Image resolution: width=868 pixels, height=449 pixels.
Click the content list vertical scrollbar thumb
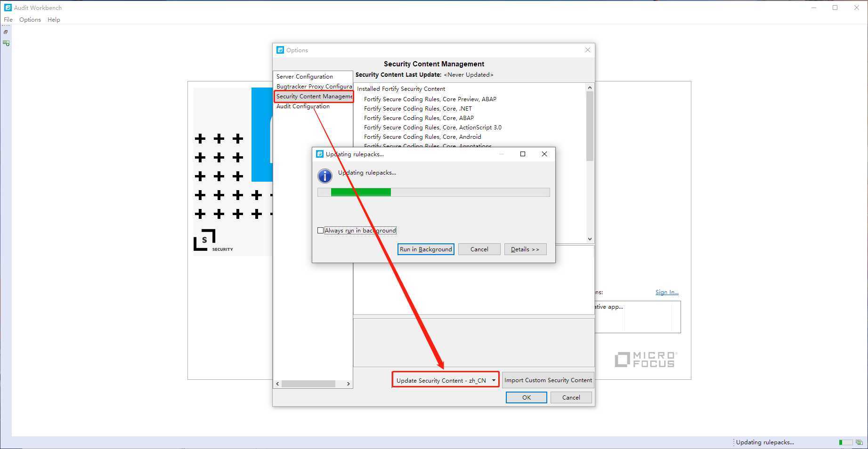pyautogui.click(x=590, y=126)
